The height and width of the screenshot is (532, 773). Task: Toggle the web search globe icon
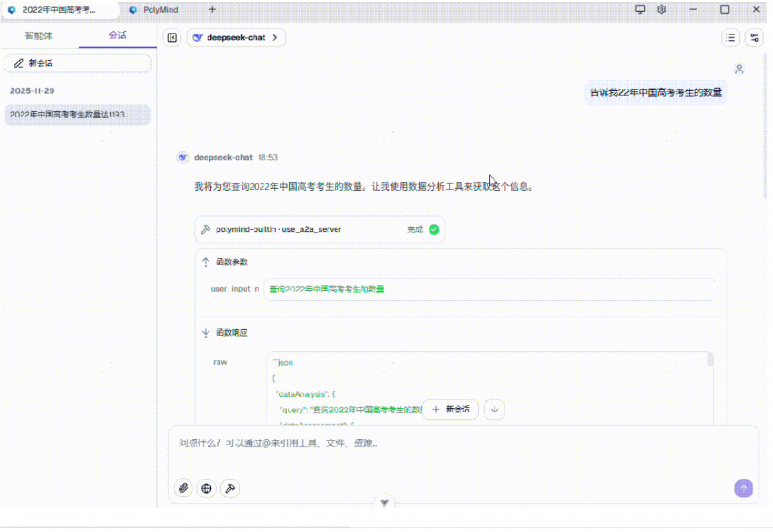[x=207, y=488]
